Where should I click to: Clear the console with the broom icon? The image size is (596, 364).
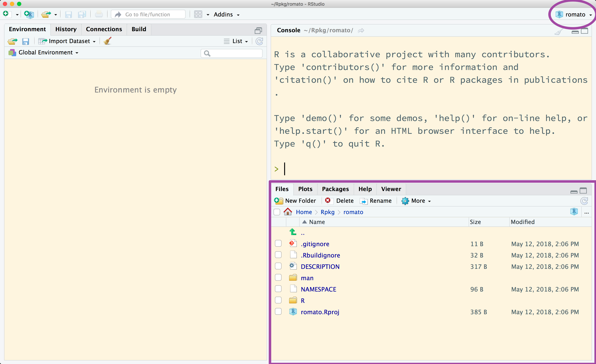tap(559, 31)
